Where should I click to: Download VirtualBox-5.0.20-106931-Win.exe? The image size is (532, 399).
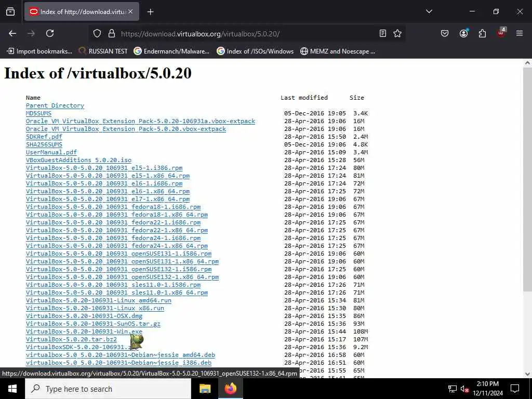click(84, 332)
